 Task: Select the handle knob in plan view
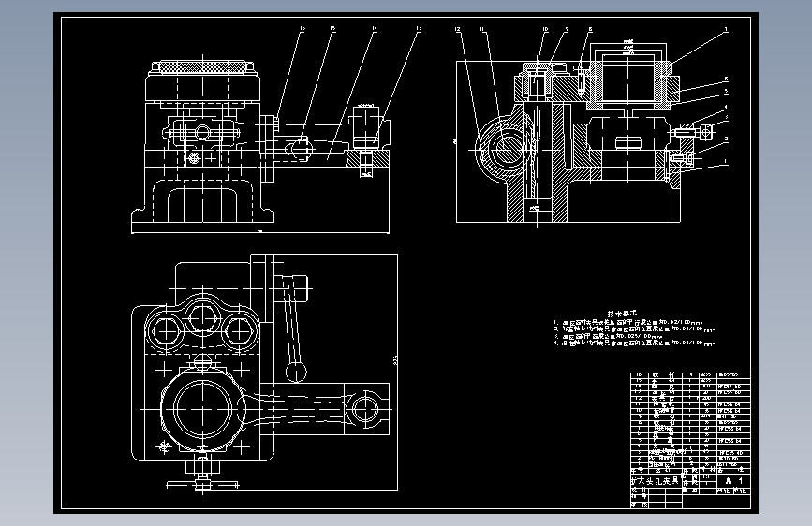(296, 372)
